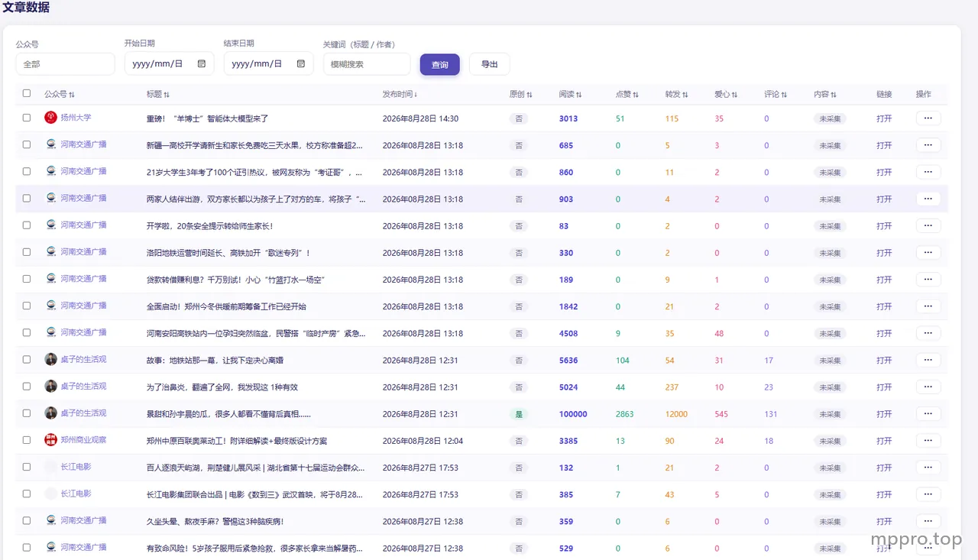Open ··· menu for 百人逐浪天屿湖 article

click(928, 467)
